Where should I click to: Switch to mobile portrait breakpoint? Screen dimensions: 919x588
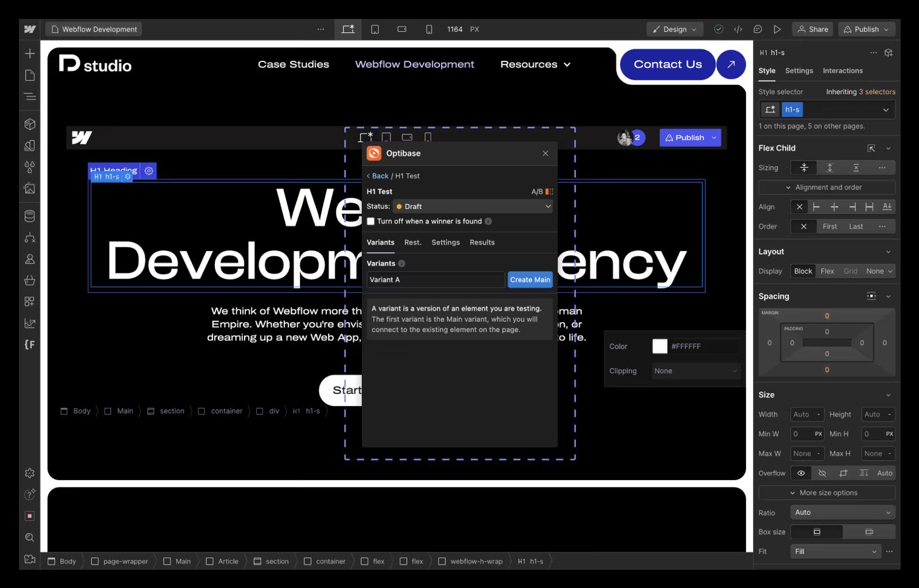pyautogui.click(x=429, y=29)
